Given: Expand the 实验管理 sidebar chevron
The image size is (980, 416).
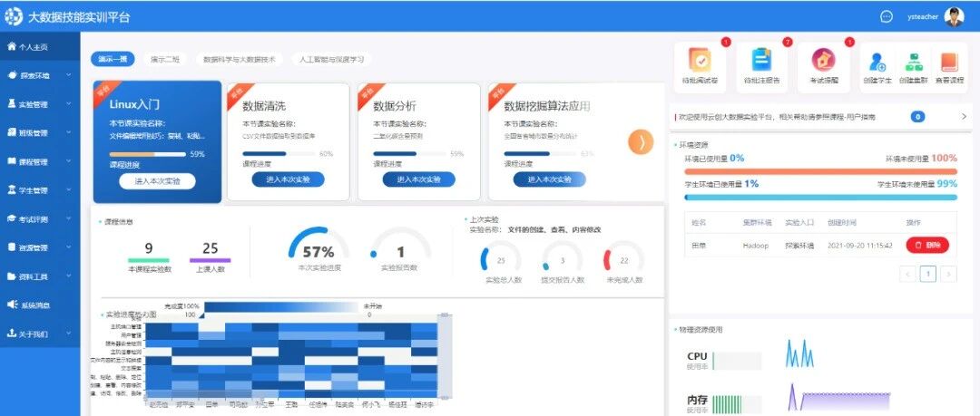Looking at the screenshot, I should coord(69,104).
